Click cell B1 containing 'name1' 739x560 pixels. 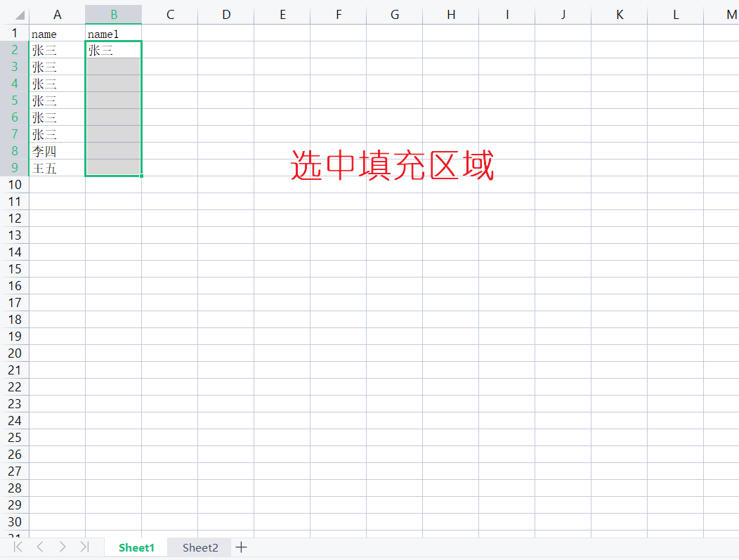[114, 33]
